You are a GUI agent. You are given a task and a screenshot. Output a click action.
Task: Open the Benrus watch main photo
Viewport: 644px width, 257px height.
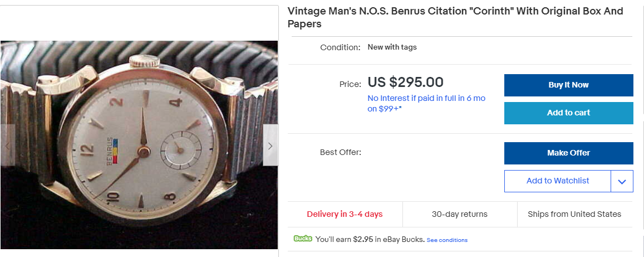click(x=139, y=145)
